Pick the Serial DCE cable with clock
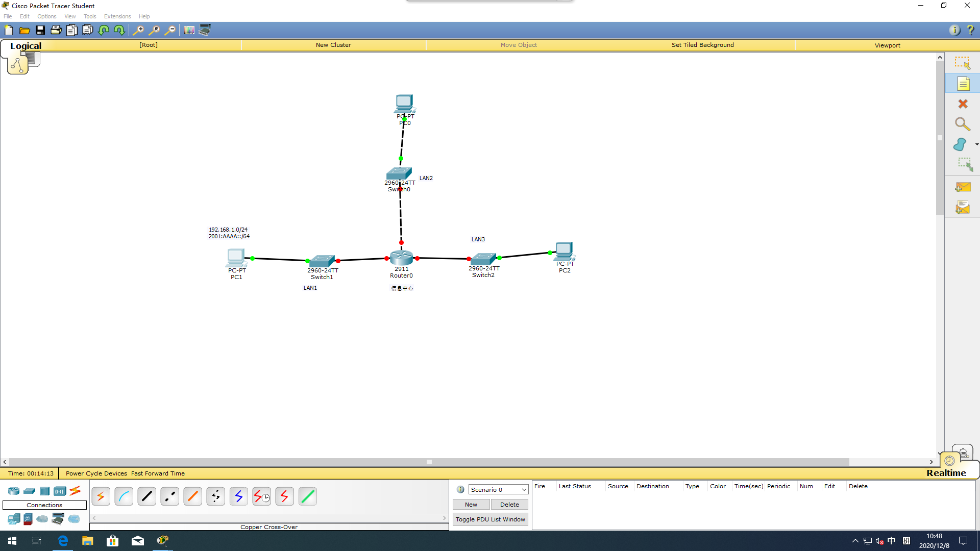The height and width of the screenshot is (551, 980). coord(261,496)
